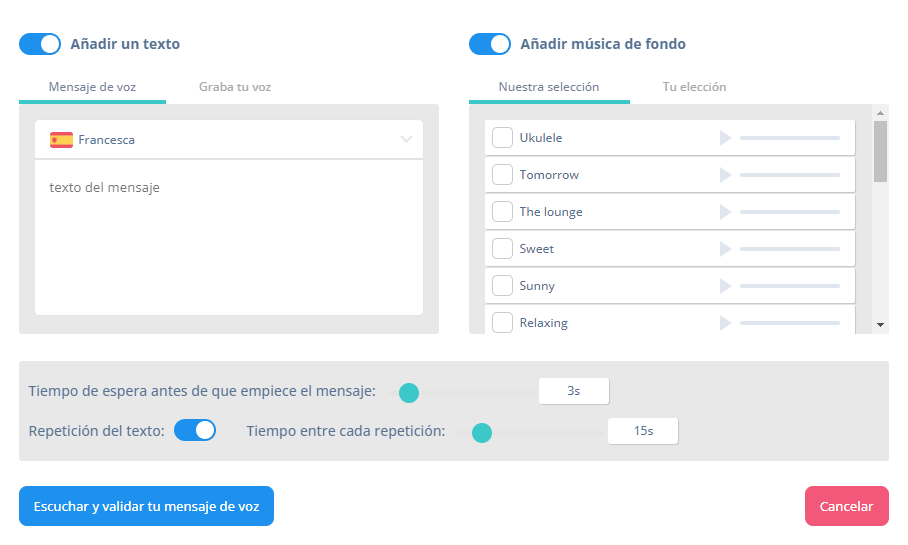
Task: Click the Spanish flag icon beside Francesca
Action: pos(61,140)
